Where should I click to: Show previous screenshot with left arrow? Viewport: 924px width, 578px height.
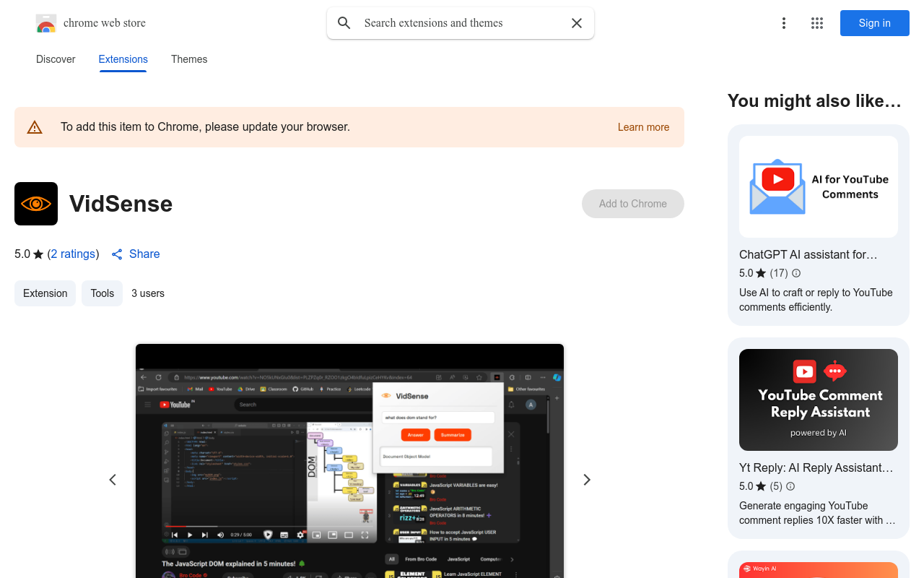113,480
